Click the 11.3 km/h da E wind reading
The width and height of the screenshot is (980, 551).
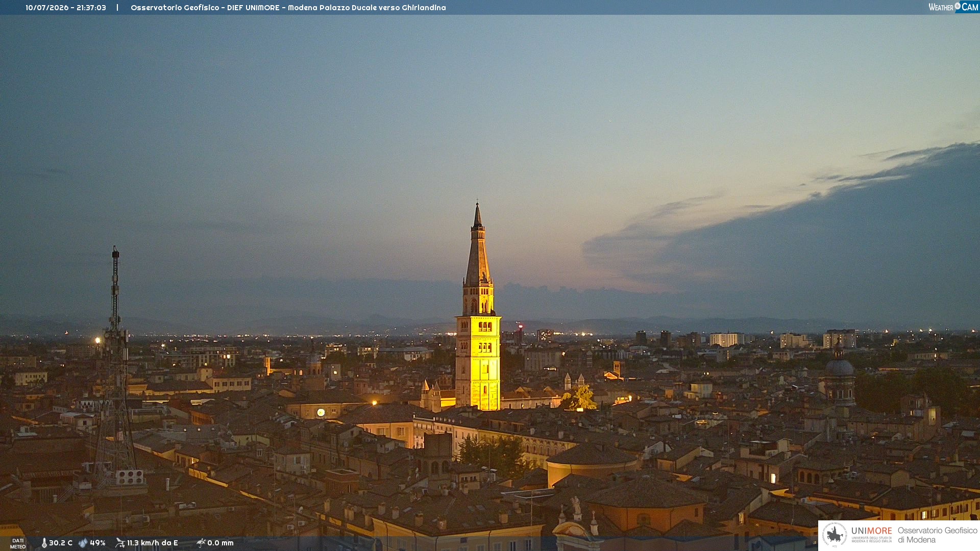(x=153, y=543)
